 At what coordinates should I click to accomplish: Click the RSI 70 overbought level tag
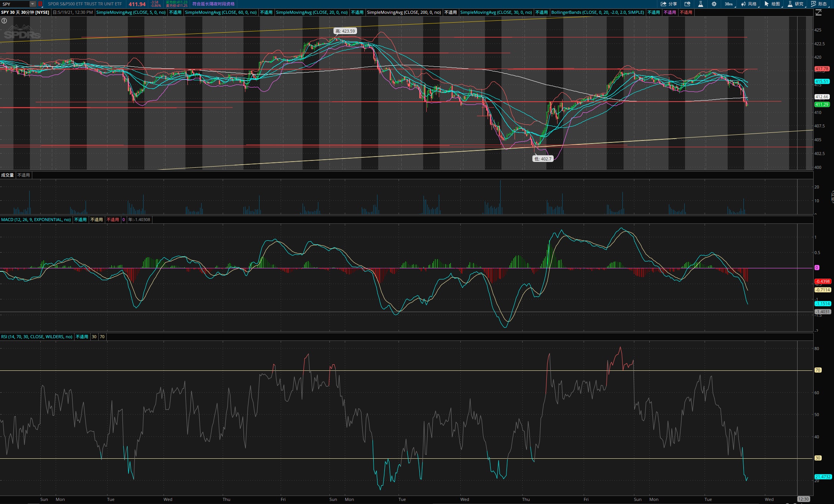tap(818, 370)
